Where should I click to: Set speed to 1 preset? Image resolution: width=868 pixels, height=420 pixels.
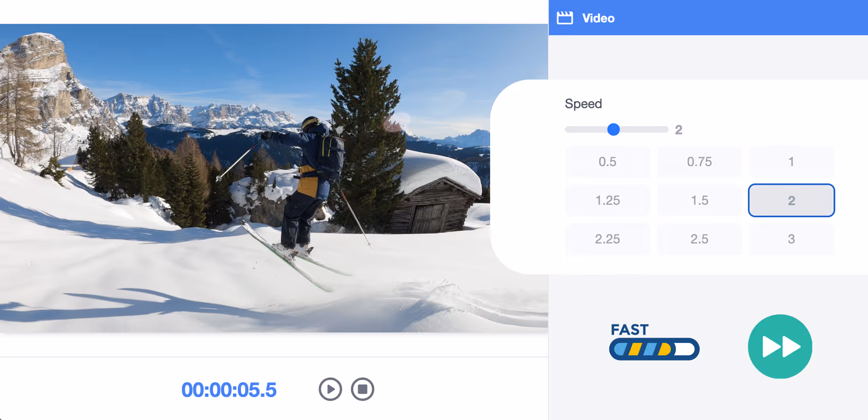[791, 162]
